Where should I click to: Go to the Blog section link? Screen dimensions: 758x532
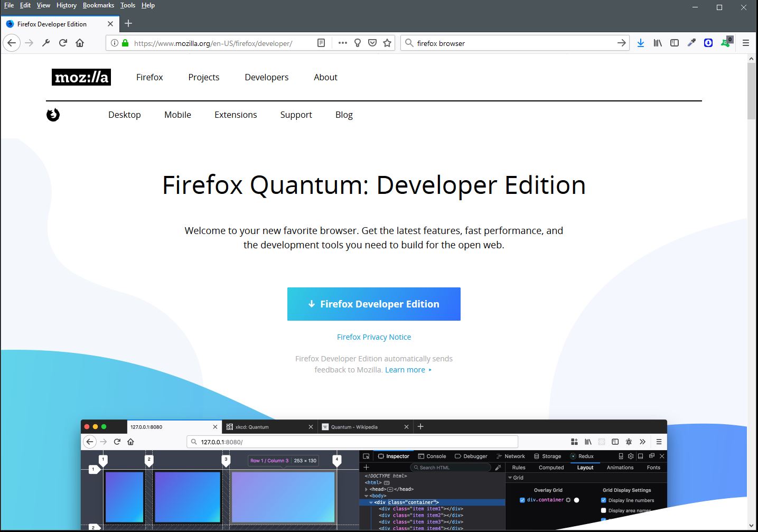(x=344, y=115)
